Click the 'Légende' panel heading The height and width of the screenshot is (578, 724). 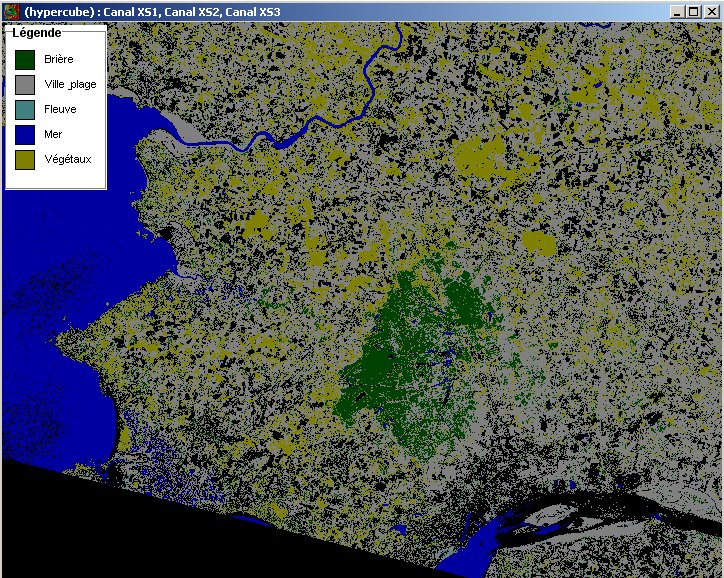[37, 33]
